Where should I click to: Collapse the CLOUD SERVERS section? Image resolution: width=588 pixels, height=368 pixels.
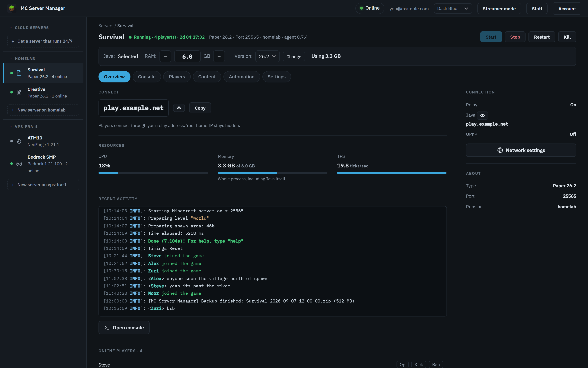(29, 28)
